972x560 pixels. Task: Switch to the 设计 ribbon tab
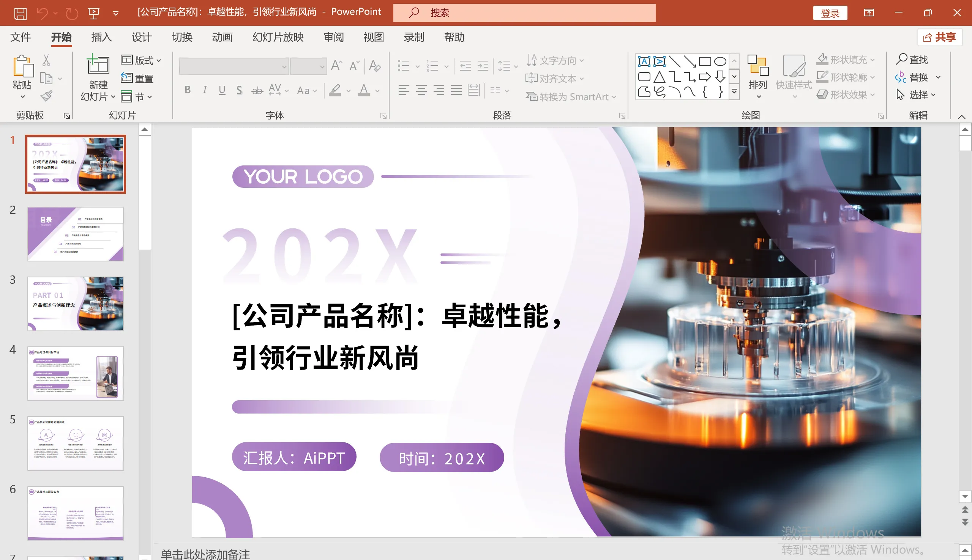141,37
